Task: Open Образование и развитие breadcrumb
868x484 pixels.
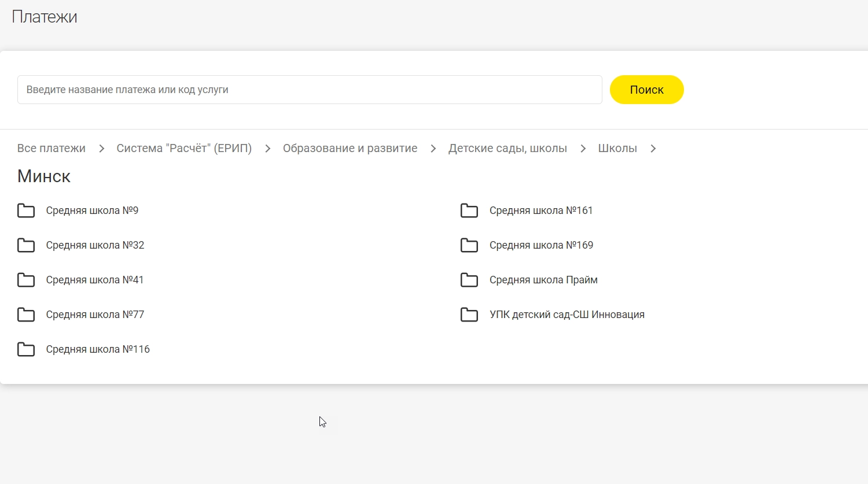Action: click(350, 148)
